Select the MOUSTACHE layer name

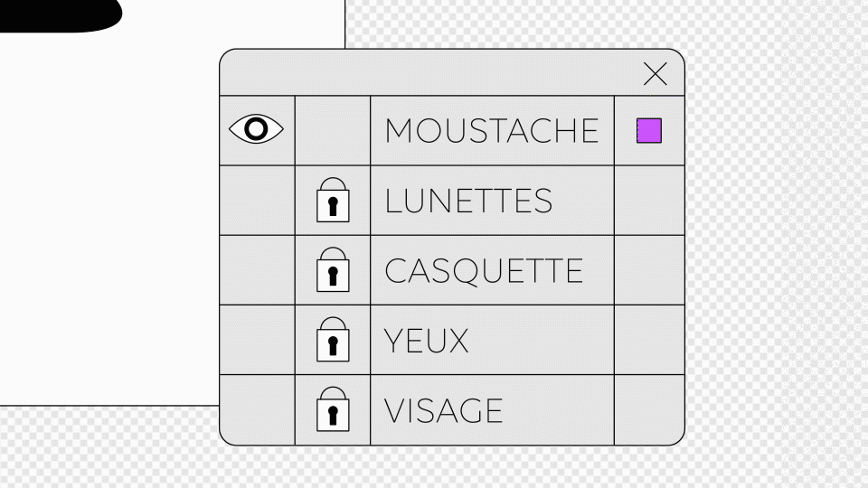[492, 130]
